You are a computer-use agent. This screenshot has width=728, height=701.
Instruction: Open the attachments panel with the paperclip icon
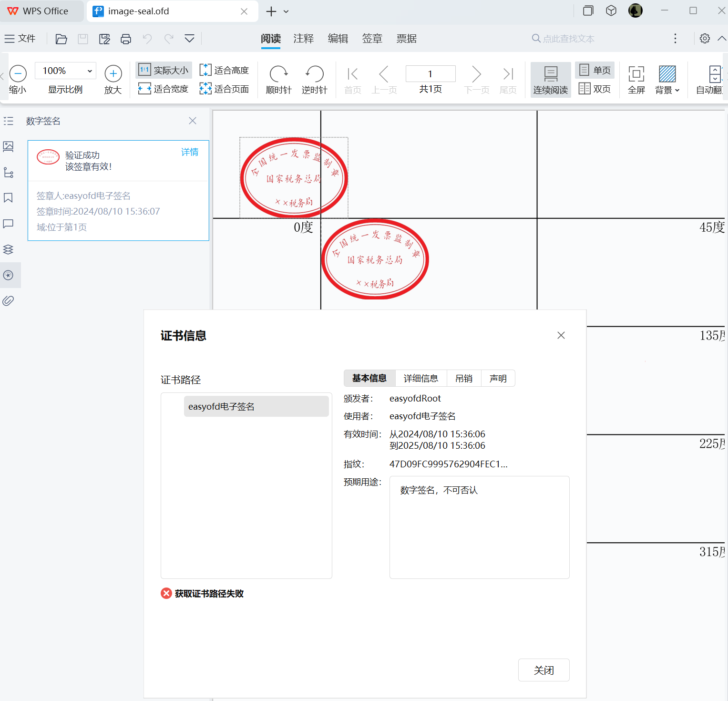coord(8,300)
